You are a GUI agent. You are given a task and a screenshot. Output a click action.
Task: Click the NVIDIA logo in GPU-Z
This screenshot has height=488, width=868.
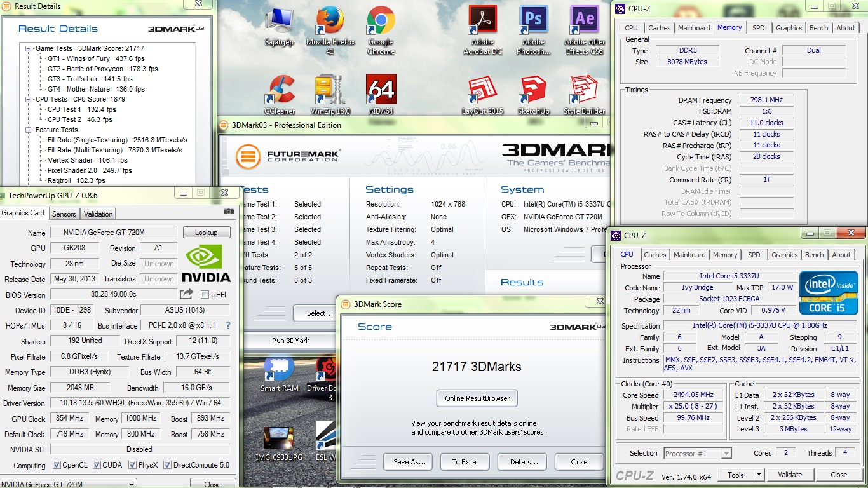(206, 264)
